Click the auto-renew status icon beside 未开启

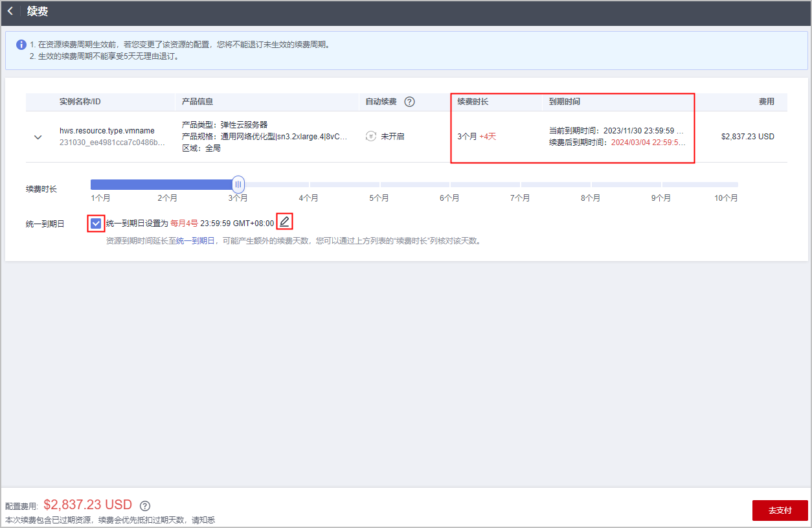point(370,136)
